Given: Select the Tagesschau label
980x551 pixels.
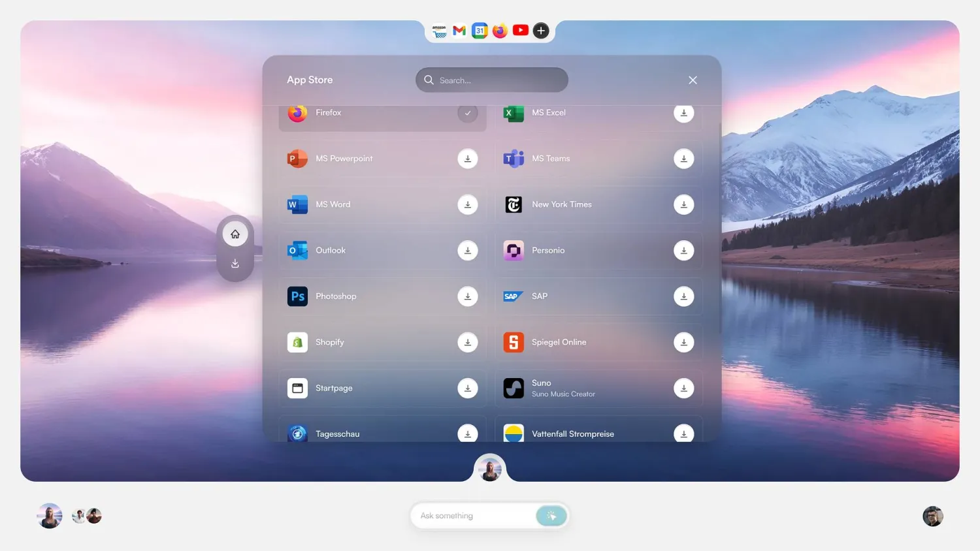Looking at the screenshot, I should click(x=337, y=433).
